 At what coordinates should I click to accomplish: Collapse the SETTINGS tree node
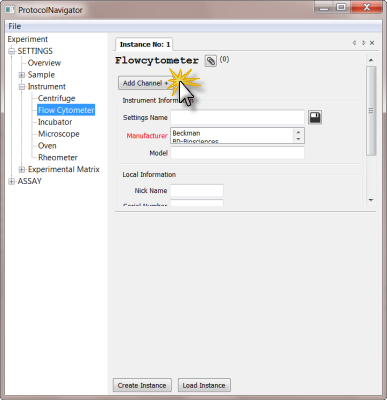pos(12,51)
